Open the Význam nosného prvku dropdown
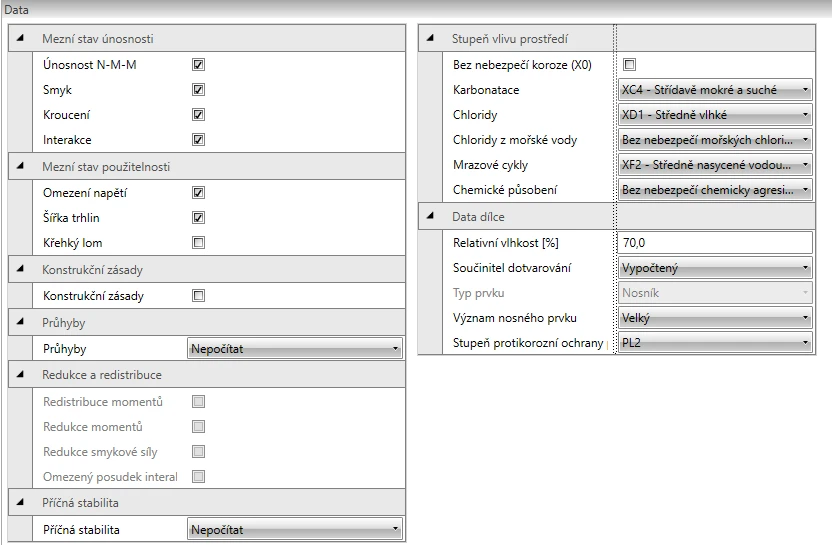Viewport: 832px width, 545px height. coord(715,318)
